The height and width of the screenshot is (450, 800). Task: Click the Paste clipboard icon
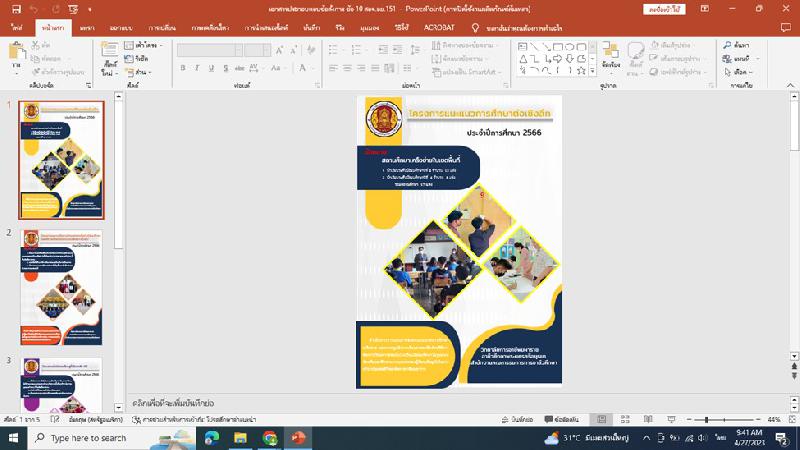pyautogui.click(x=16, y=54)
